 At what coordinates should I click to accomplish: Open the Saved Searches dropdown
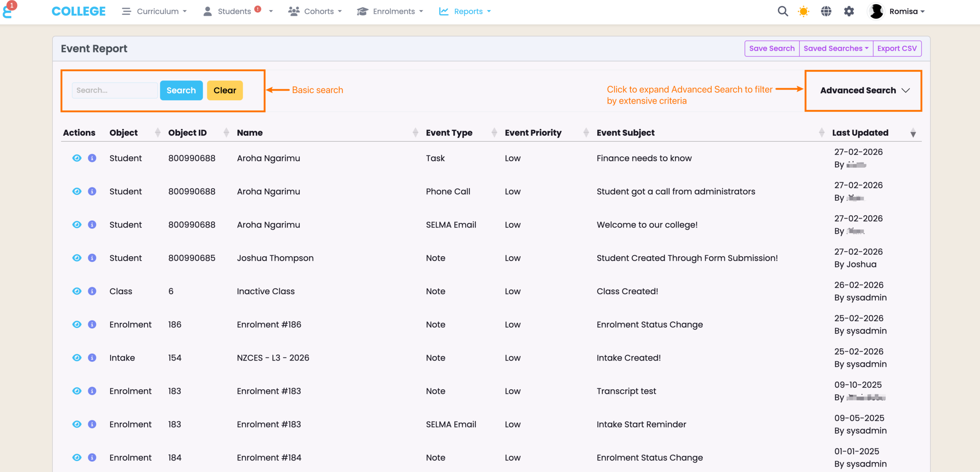(x=836, y=49)
